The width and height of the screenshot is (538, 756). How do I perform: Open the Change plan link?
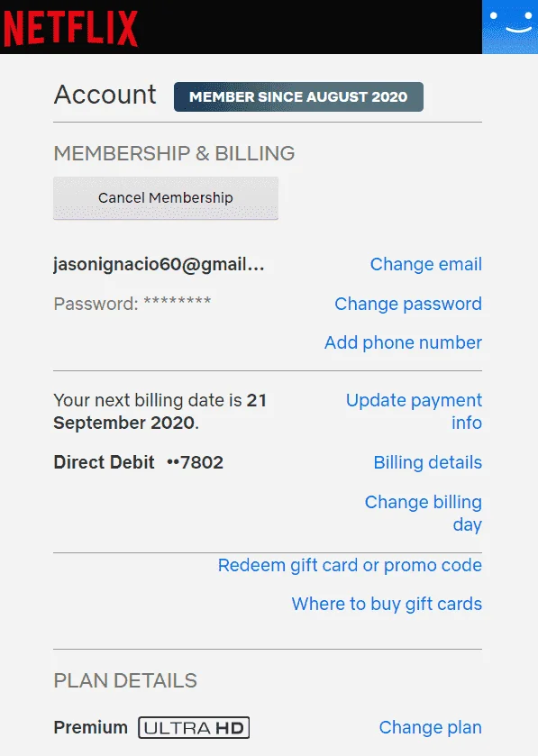[x=430, y=727]
